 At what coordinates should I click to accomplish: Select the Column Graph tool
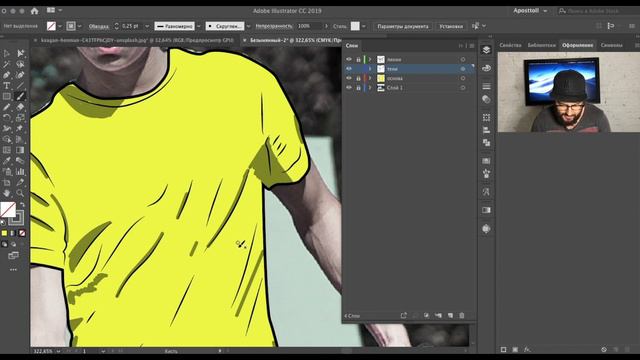pos(20,171)
